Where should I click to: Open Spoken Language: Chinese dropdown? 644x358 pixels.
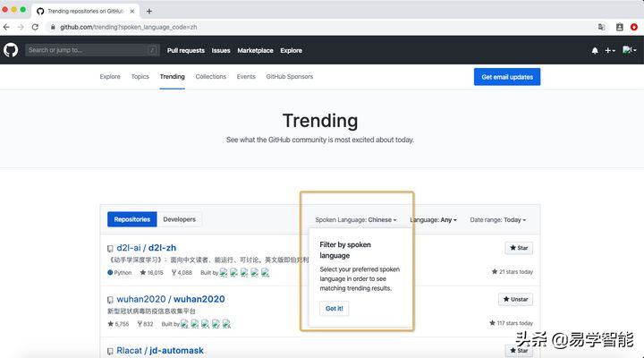point(356,220)
